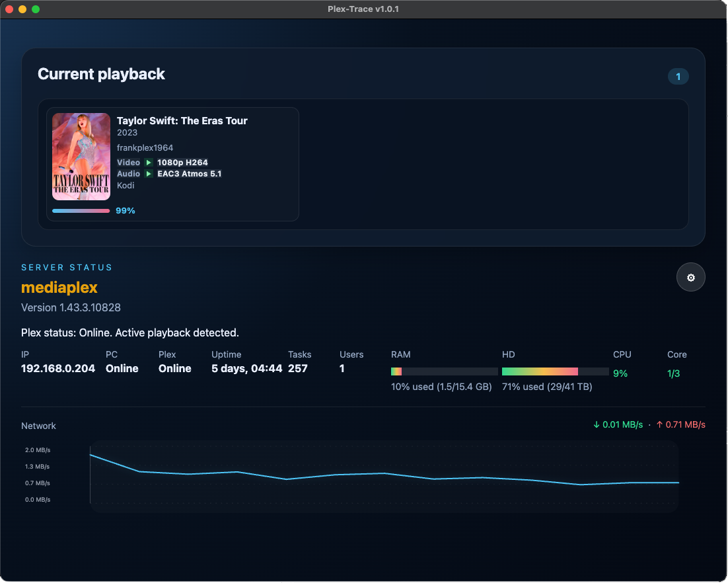Viewport: 728px width, 583px height.
Task: Select the title Taylor Swift: The Eras Tour
Action: pyautogui.click(x=182, y=121)
